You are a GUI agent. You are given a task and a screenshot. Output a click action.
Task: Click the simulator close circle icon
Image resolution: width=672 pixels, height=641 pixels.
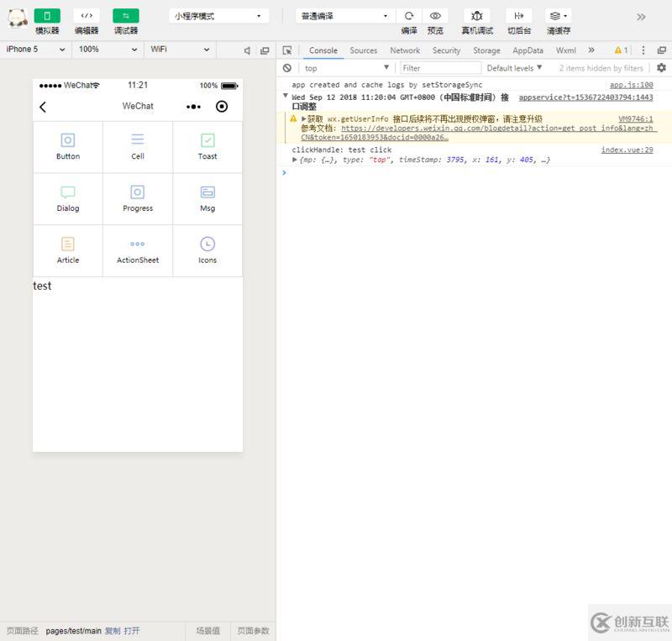pos(222,107)
